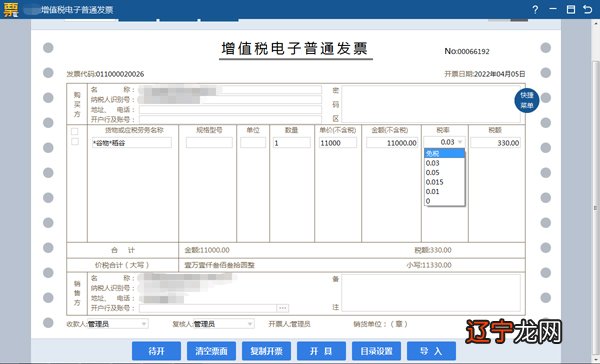The height and width of the screenshot is (364, 600).
Task: Click the buyer 名称 input field
Action: coord(230,90)
